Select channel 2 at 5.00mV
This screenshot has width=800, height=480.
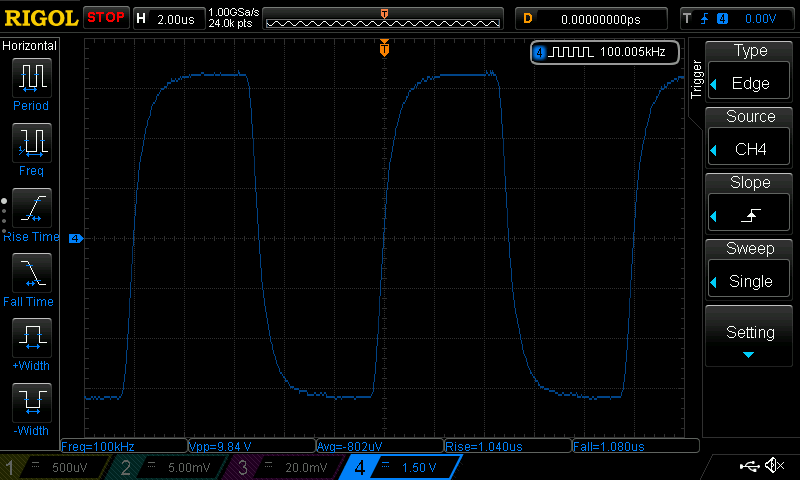(166, 467)
